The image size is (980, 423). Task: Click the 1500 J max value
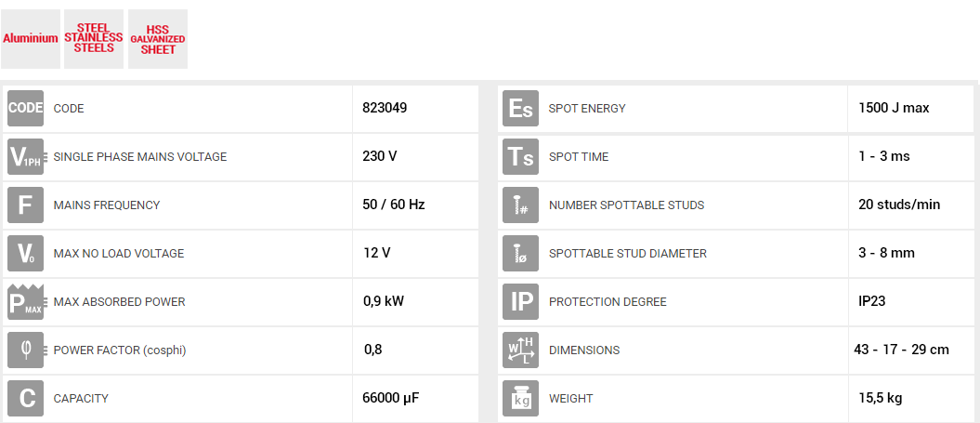(894, 108)
